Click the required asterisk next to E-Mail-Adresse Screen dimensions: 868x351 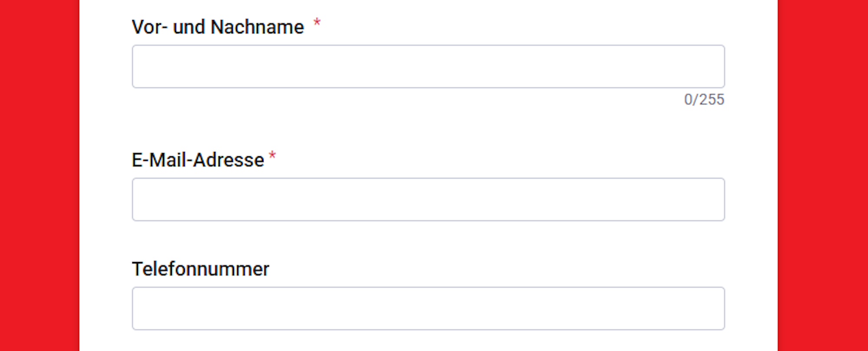[x=272, y=155]
